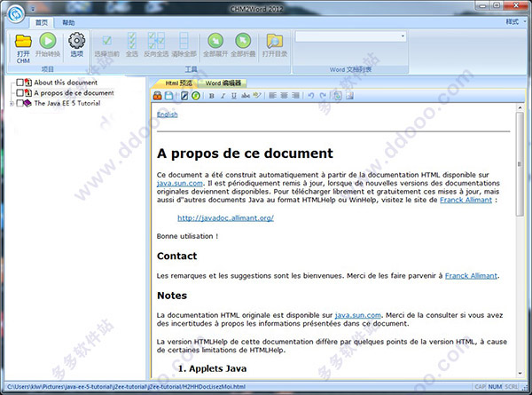Refresh with the green circular icon
The height and width of the screenshot is (395, 532).
195,96
